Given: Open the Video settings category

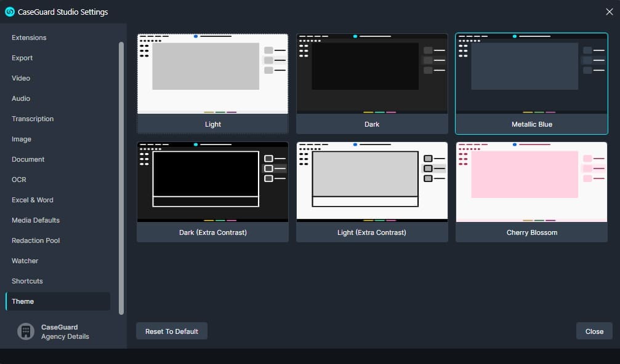Looking at the screenshot, I should pyautogui.click(x=21, y=78).
